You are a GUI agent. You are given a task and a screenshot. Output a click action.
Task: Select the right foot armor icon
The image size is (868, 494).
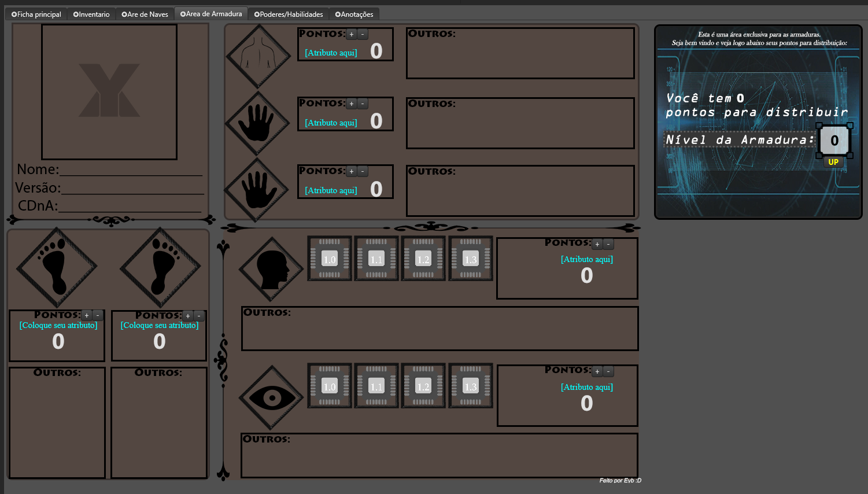point(160,267)
